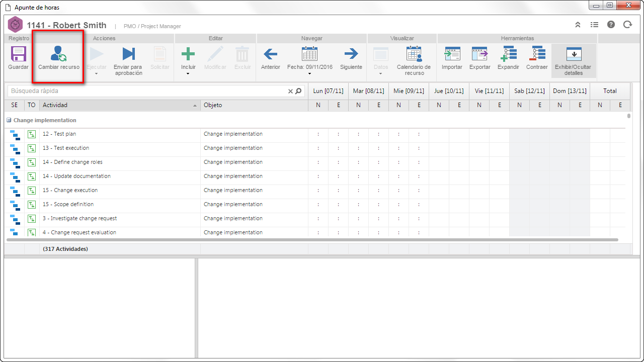Click Objeto cell of 12 - Test plan
Image resolution: width=644 pixels, height=362 pixels.
pos(254,134)
